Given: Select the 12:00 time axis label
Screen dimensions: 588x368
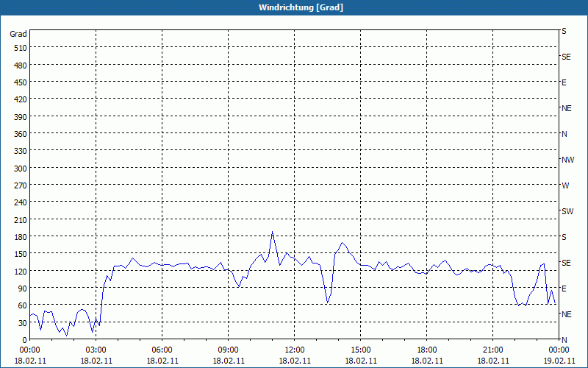Looking at the screenshot, I should click(x=295, y=350).
